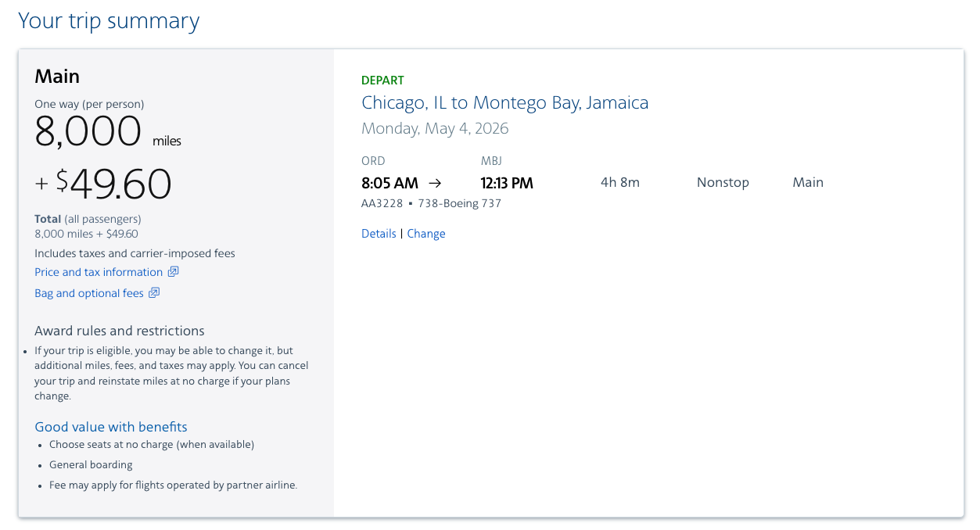Viewport: 980px width, 530px height.
Task: Open Good value with benefits
Action: coord(110,426)
